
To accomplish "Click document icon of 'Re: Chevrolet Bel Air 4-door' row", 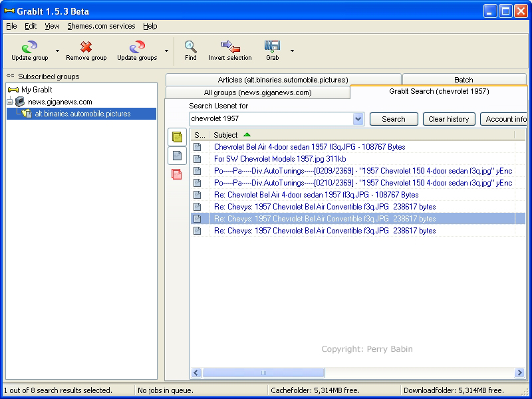I will pyautogui.click(x=197, y=195).
